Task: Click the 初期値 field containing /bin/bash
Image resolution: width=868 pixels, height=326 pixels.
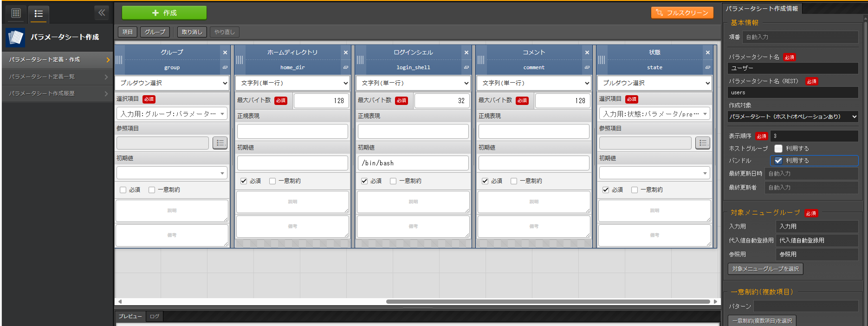Action: (413, 163)
